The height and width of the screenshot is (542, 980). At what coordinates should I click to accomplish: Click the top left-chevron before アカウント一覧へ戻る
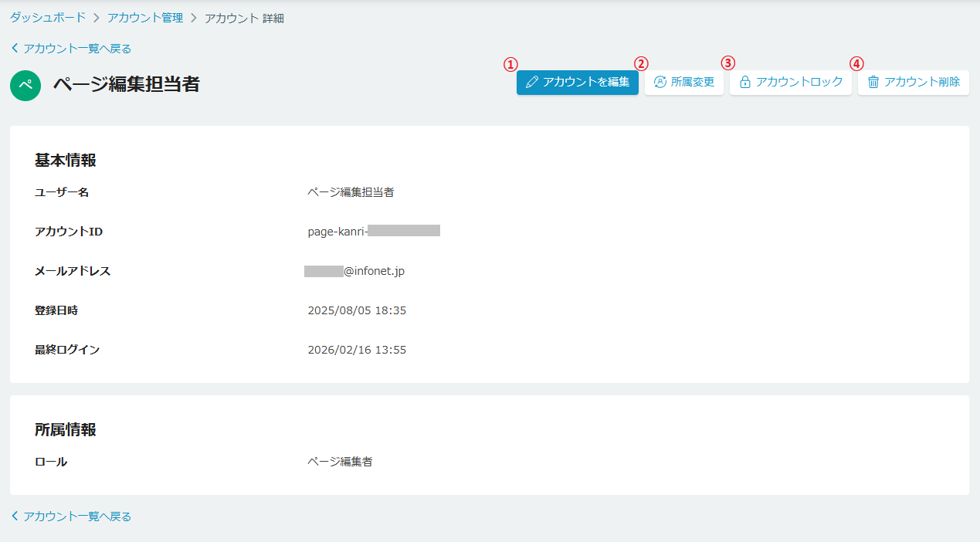click(x=15, y=49)
